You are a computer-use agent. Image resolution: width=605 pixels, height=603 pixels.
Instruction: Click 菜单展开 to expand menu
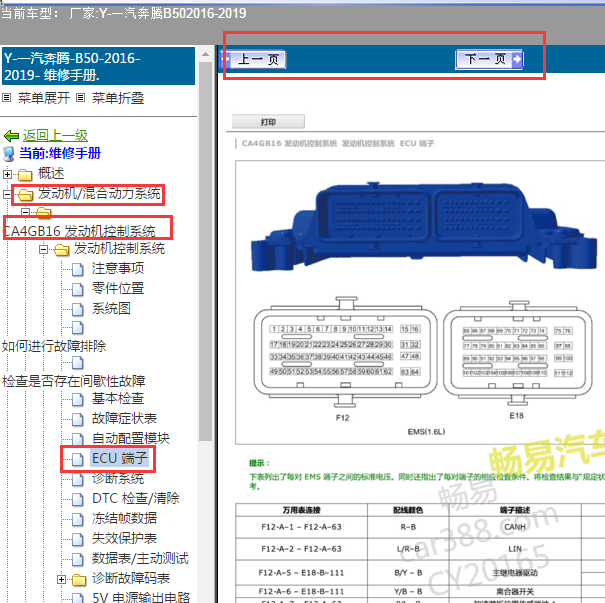[44, 98]
